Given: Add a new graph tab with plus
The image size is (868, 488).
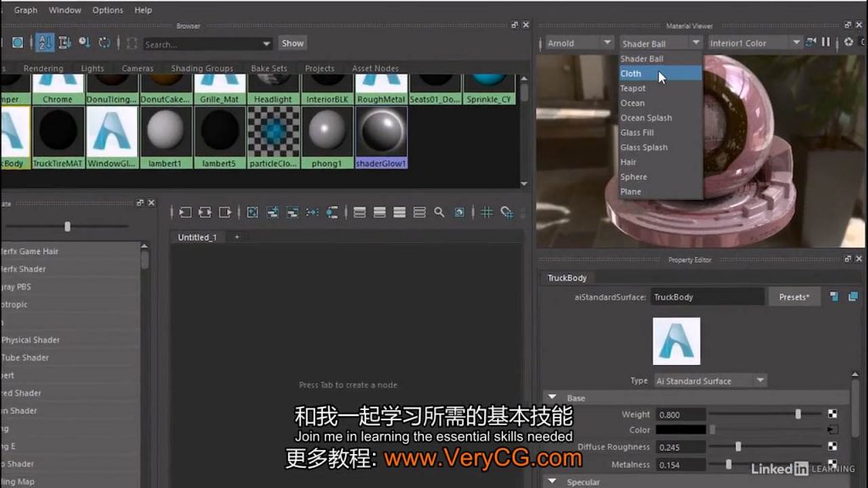Looking at the screenshot, I should pos(237,237).
